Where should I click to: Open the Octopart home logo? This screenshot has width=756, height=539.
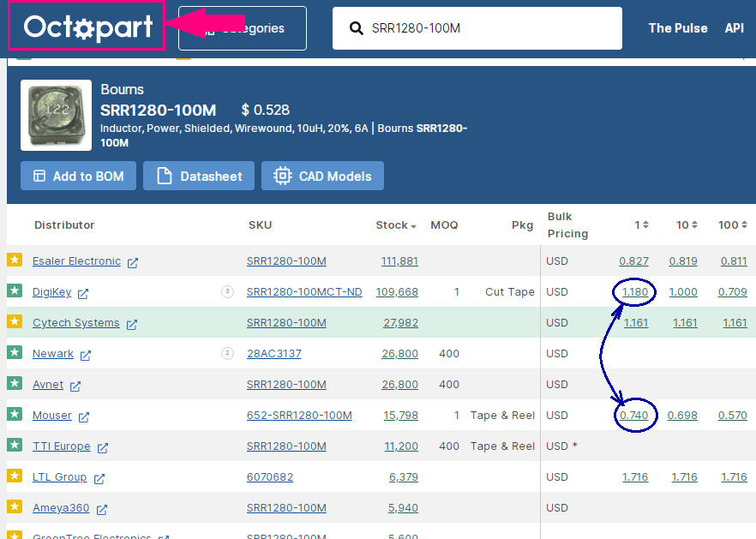click(88, 27)
